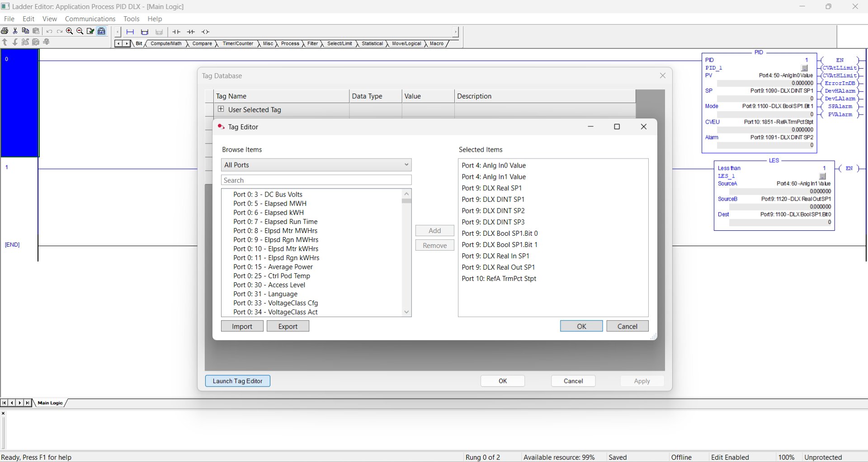Select 'Port 4: Anlg In0 Value' selected item
This screenshot has width=868, height=462.
click(x=494, y=165)
